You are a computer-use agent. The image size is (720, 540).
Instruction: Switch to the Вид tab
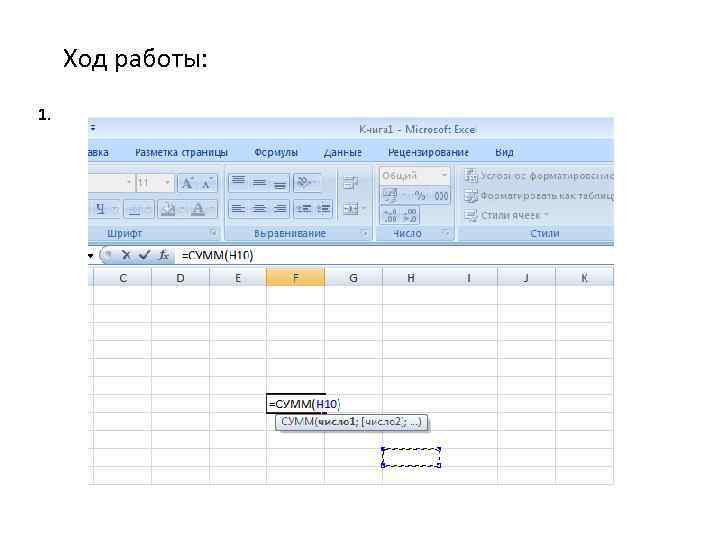(504, 152)
